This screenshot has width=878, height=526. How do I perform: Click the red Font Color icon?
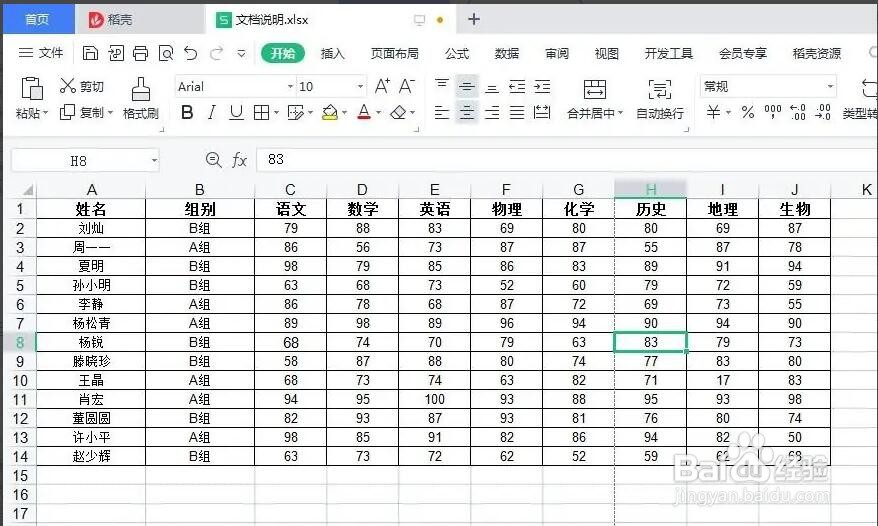point(364,113)
